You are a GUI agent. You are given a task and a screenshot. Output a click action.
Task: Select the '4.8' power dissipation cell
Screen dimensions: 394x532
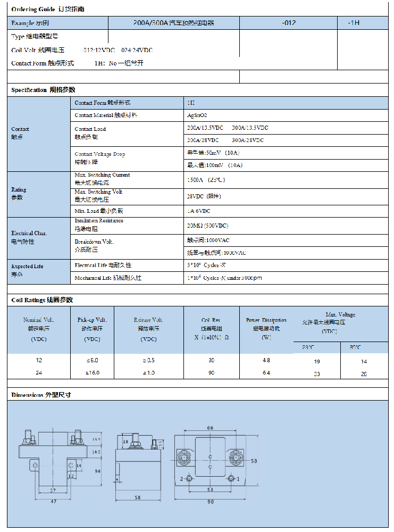pos(266,360)
